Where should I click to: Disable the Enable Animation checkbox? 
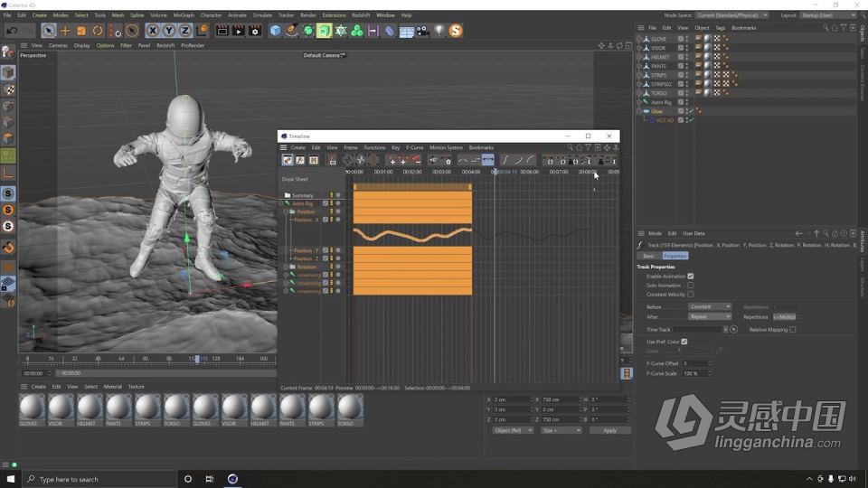click(690, 277)
